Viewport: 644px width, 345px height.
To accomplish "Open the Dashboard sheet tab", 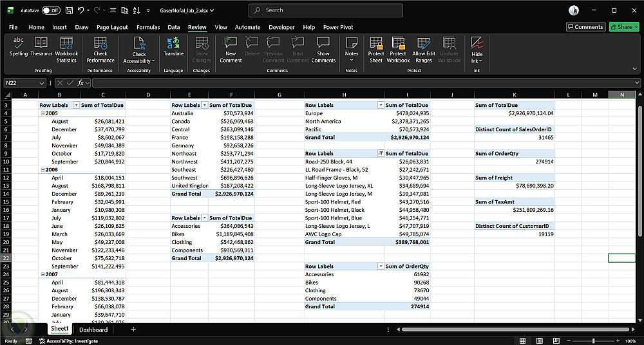I will (x=93, y=330).
